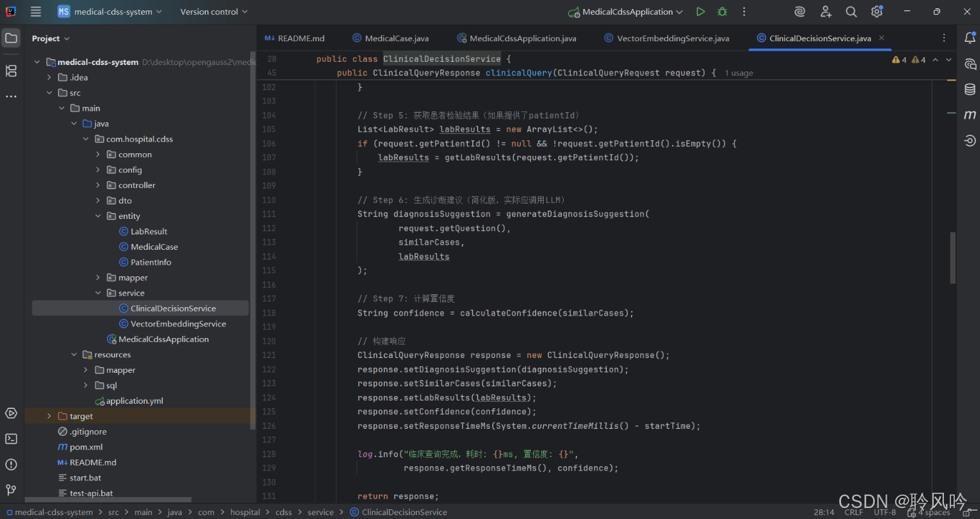Open the Terminal tool window

11,439
